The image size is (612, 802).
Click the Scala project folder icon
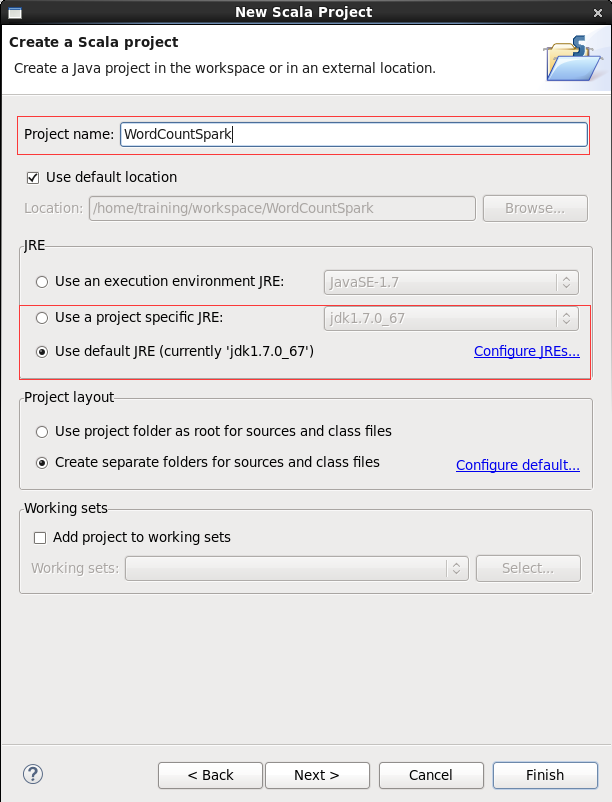point(573,59)
